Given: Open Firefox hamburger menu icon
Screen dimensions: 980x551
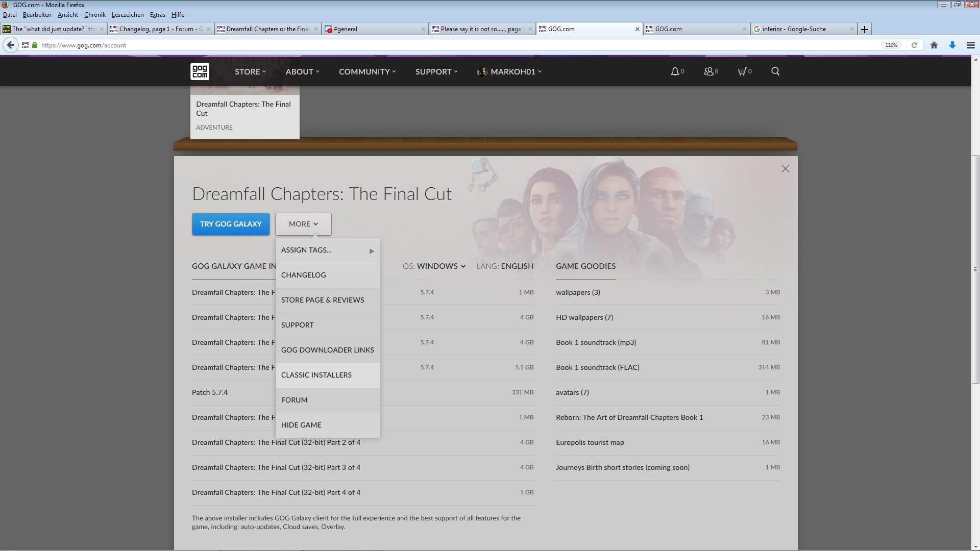Looking at the screenshot, I should (x=971, y=45).
